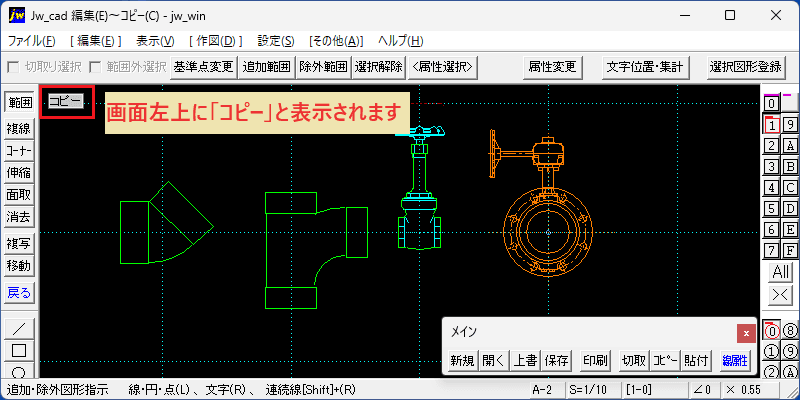Open the 線属性 line attribute color setting
The width and height of the screenshot is (800, 400).
coord(735,361)
